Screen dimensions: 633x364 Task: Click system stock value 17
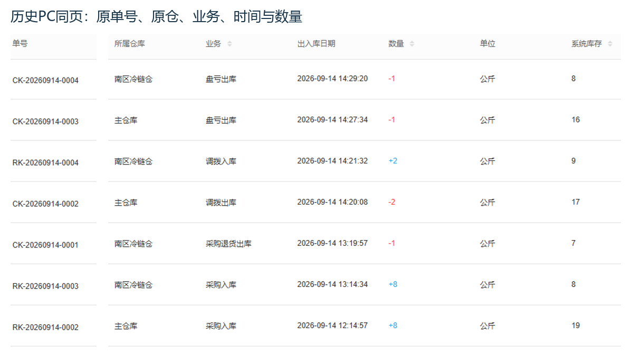[576, 202]
